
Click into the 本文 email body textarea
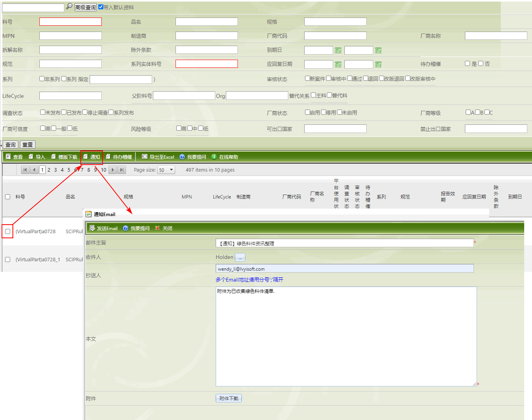point(346,337)
